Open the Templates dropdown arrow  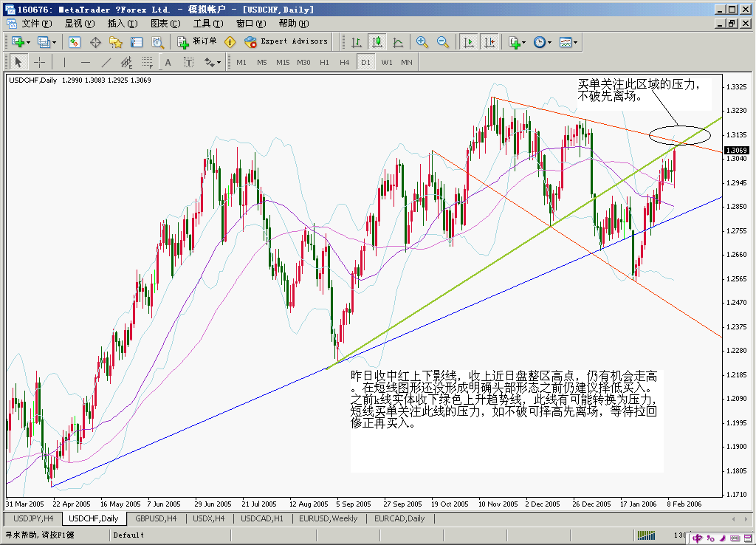point(575,42)
